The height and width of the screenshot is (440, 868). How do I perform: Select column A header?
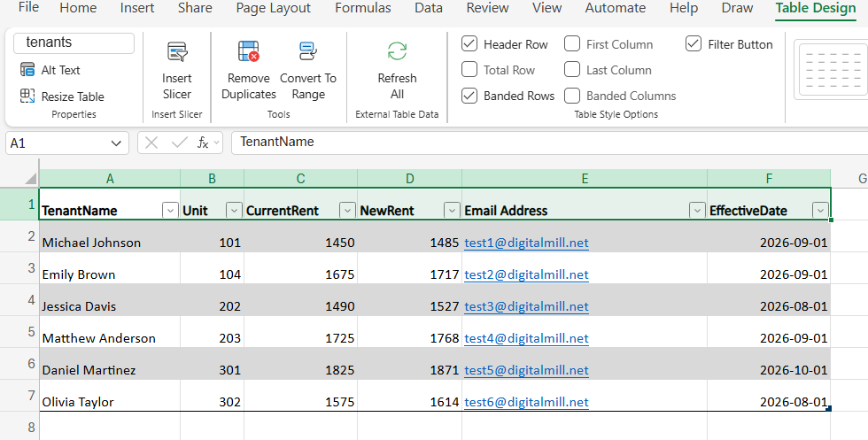point(110,178)
